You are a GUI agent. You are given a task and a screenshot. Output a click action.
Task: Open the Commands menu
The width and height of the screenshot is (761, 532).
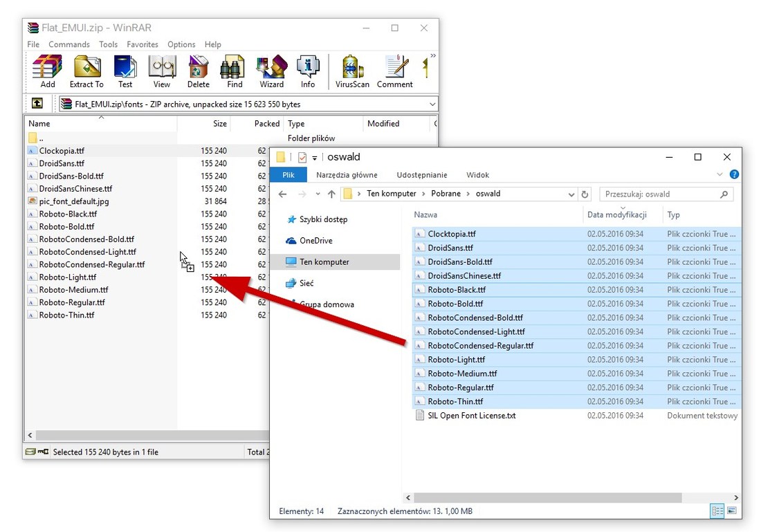point(69,44)
